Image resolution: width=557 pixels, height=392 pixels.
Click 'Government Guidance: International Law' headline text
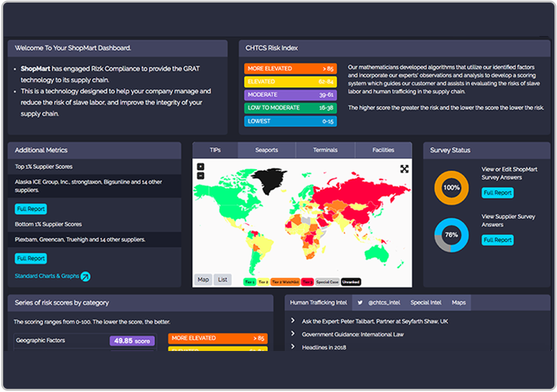click(353, 334)
